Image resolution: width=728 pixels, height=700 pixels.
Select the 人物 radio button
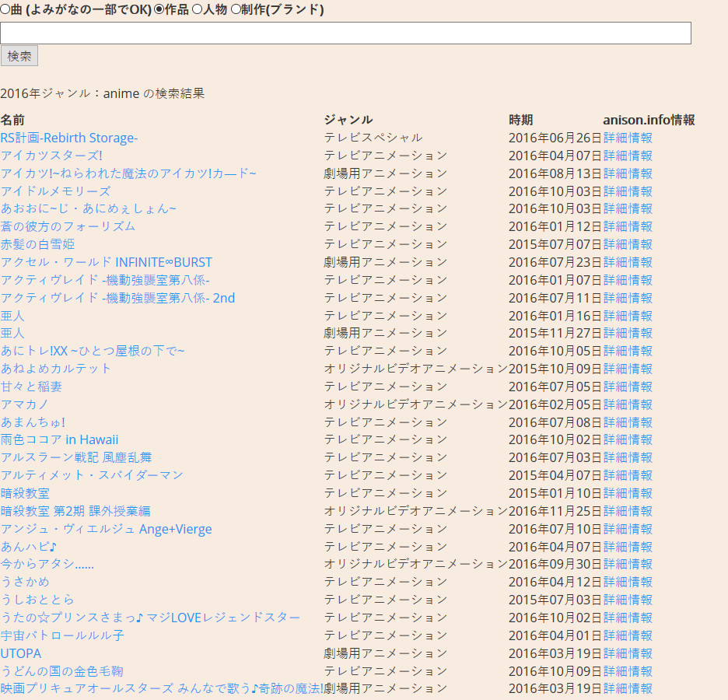click(197, 9)
